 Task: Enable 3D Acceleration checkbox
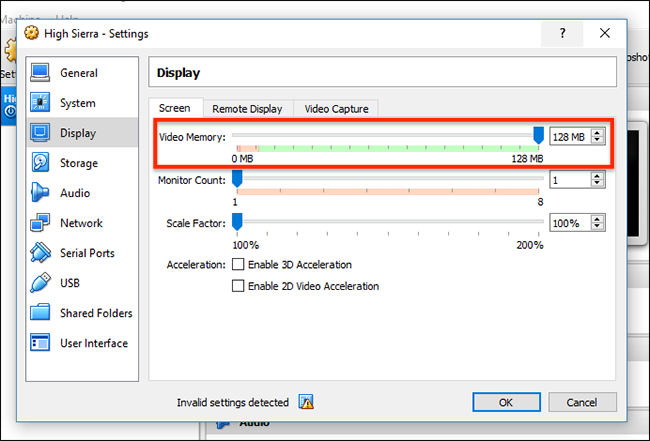pos(238,264)
